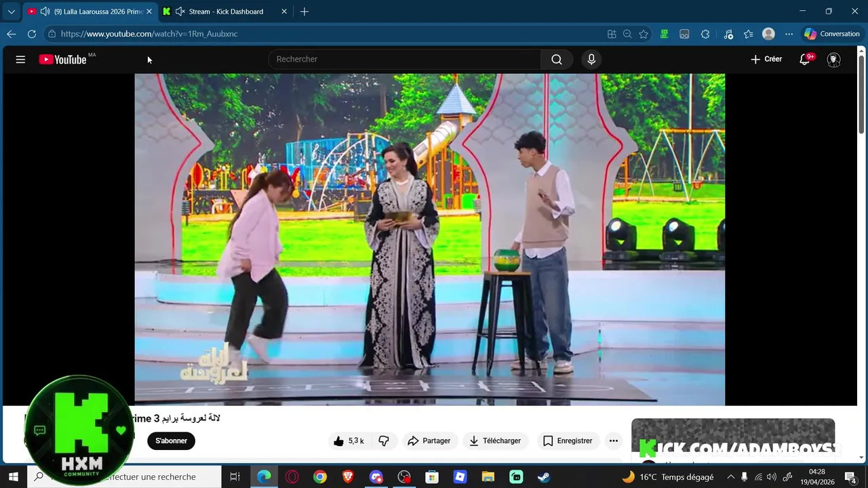Click the YouTube URL address bar
Image resolution: width=868 pixels, height=488 pixels.
(325, 34)
